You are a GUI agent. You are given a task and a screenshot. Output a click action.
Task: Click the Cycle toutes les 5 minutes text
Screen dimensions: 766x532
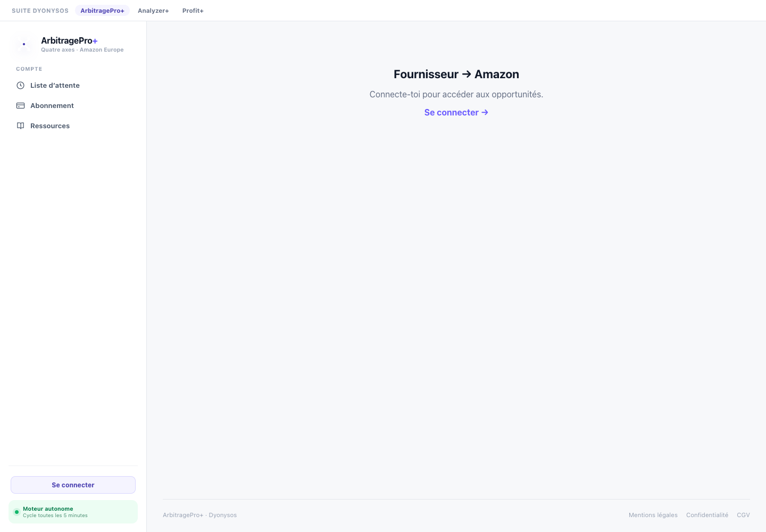tap(55, 516)
